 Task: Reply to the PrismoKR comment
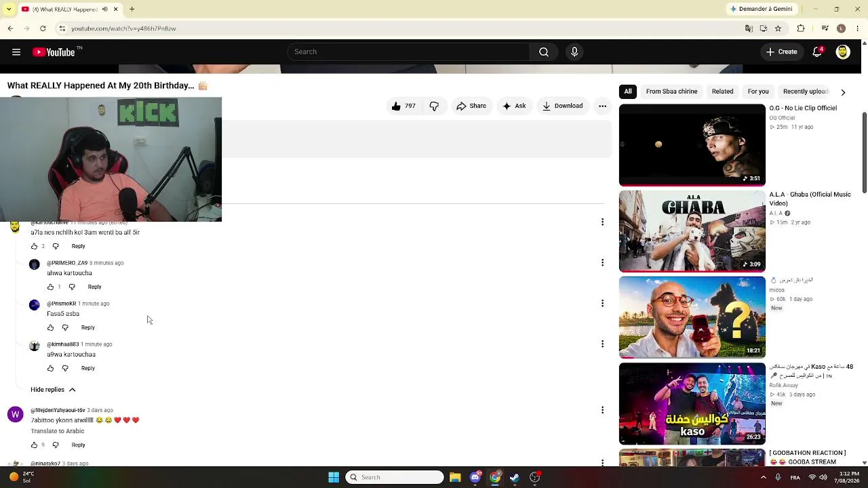tap(87, 328)
